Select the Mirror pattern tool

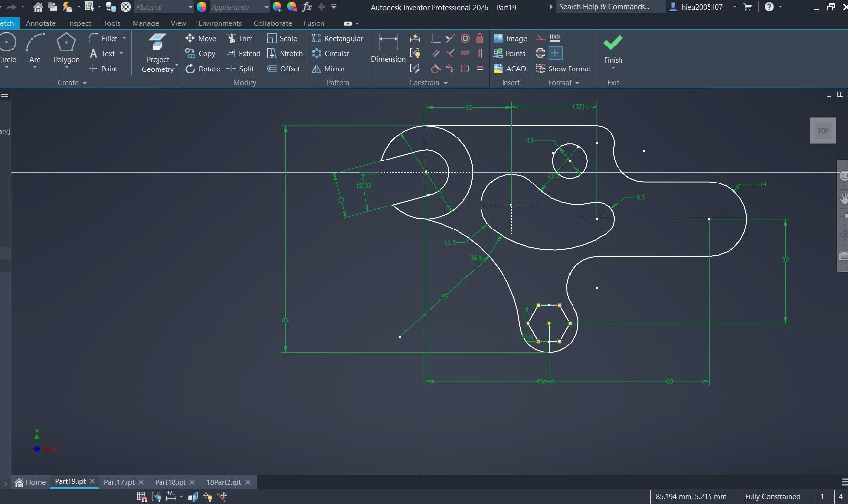click(x=328, y=69)
